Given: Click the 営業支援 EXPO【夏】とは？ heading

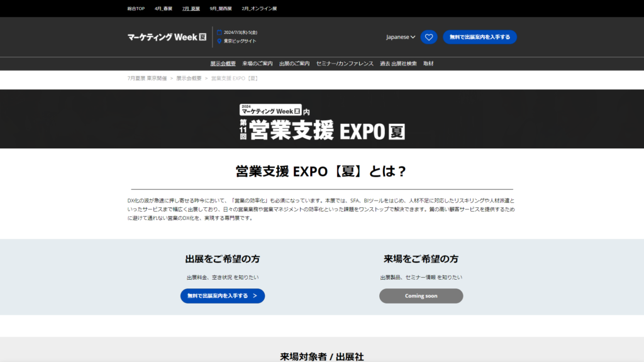Looking at the screenshot, I should 321,171.
